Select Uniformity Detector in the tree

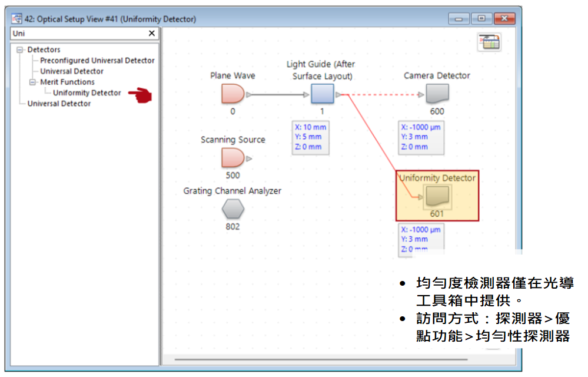[x=87, y=92]
